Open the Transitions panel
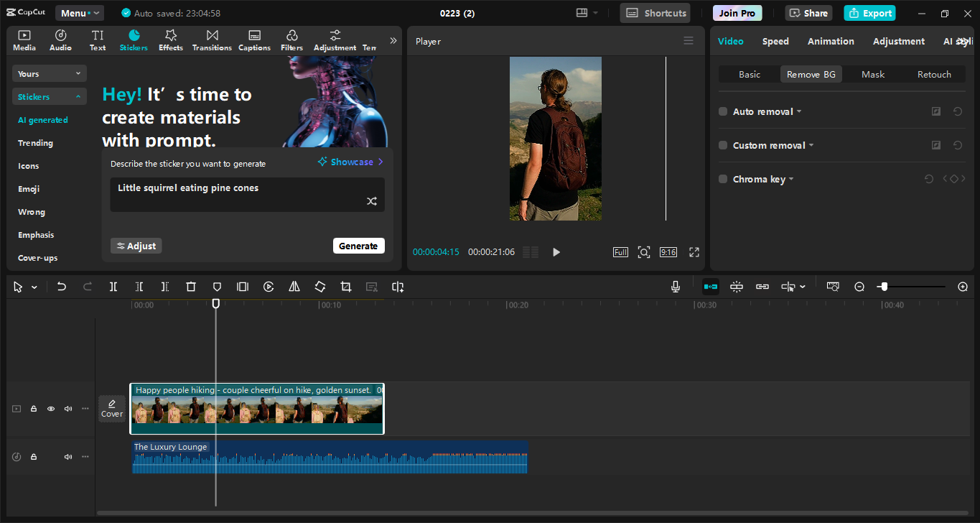980x523 pixels. tap(211, 40)
